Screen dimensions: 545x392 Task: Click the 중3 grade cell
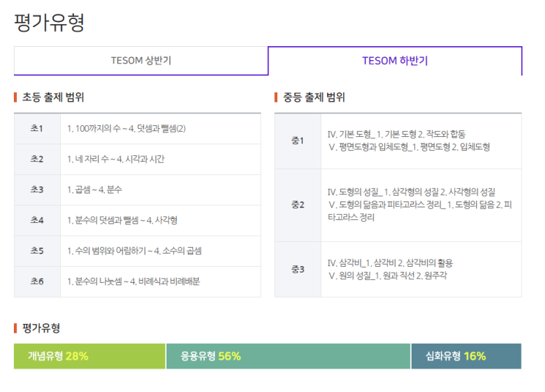[298, 269]
